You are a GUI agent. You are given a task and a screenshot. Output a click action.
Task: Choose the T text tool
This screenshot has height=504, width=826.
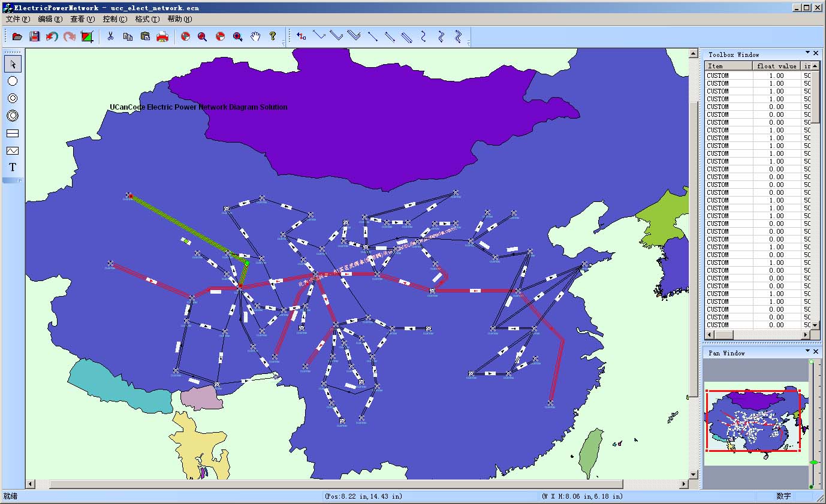(x=13, y=167)
